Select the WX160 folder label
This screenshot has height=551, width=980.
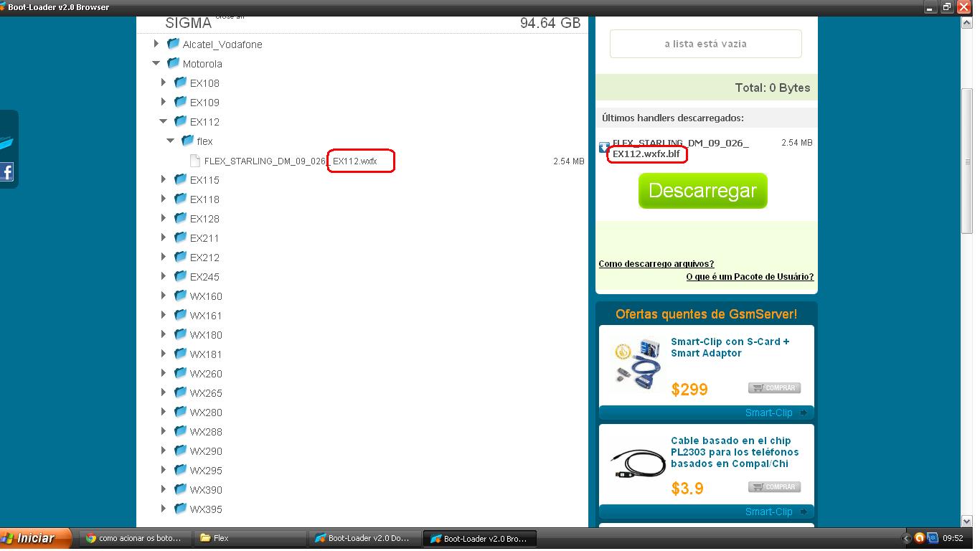[206, 296]
